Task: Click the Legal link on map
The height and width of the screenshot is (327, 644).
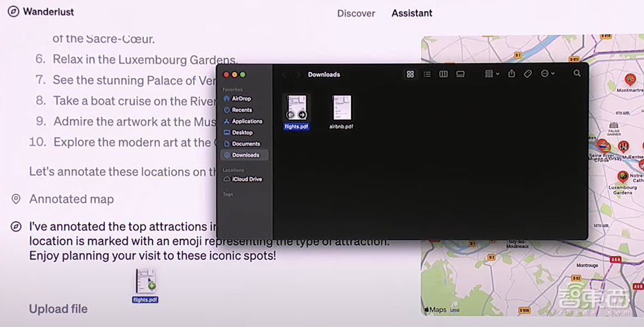Action: tap(455, 310)
